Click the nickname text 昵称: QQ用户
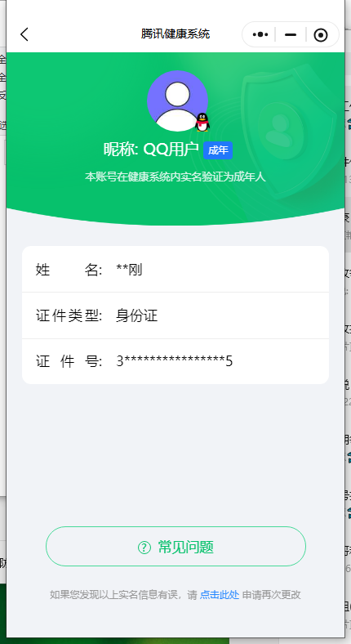The height and width of the screenshot is (644, 351). click(151, 150)
